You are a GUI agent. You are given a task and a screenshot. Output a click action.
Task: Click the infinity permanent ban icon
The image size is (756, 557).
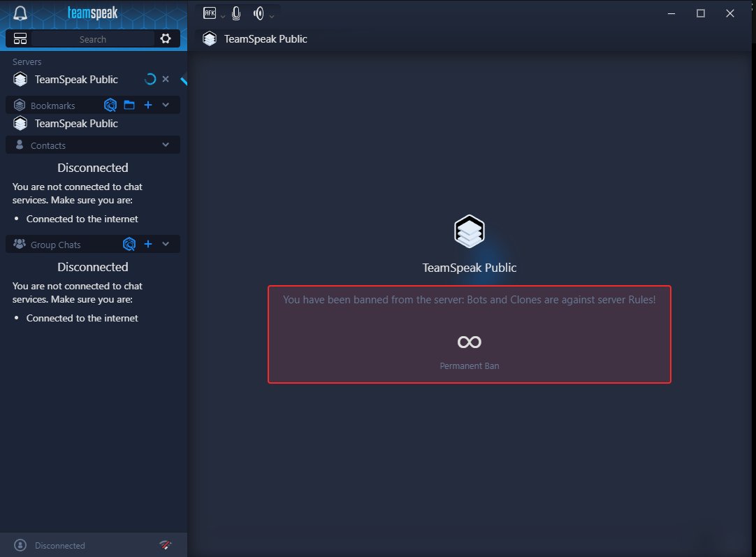[x=469, y=342]
